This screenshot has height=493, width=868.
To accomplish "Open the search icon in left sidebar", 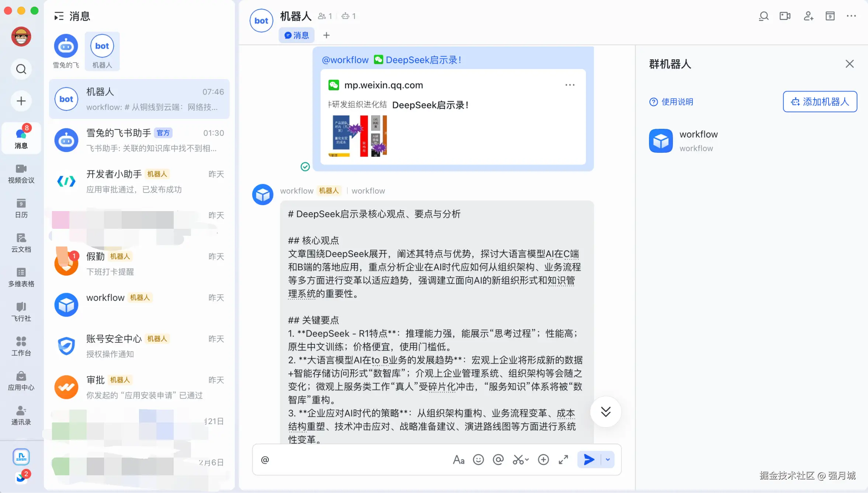I will tap(21, 69).
